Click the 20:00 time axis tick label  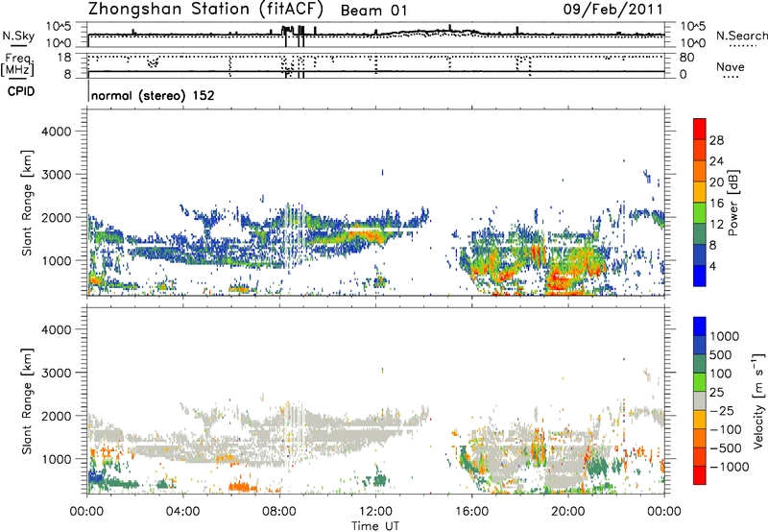click(567, 512)
